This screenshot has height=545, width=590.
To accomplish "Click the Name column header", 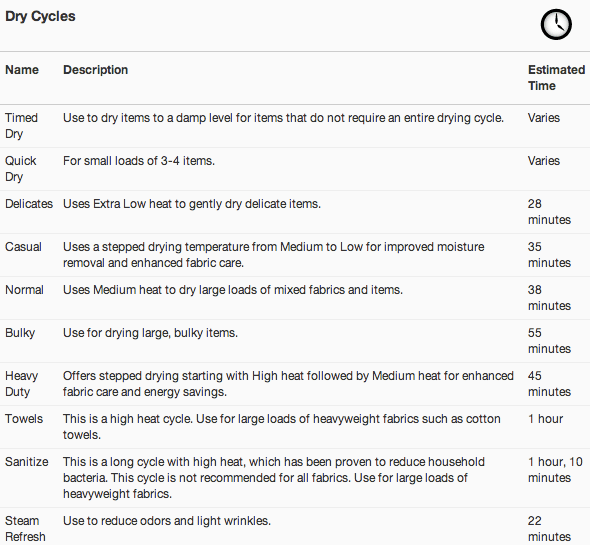I will coord(22,70).
